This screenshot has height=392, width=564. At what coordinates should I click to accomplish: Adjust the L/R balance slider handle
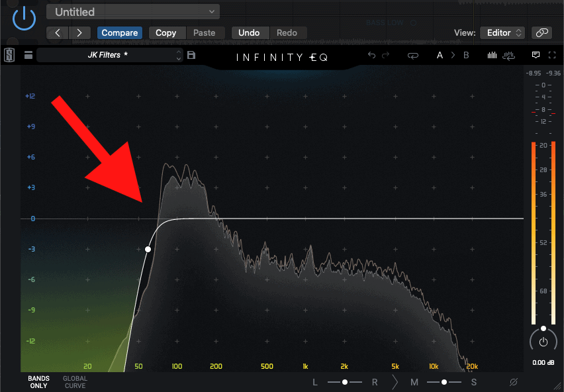(345, 382)
